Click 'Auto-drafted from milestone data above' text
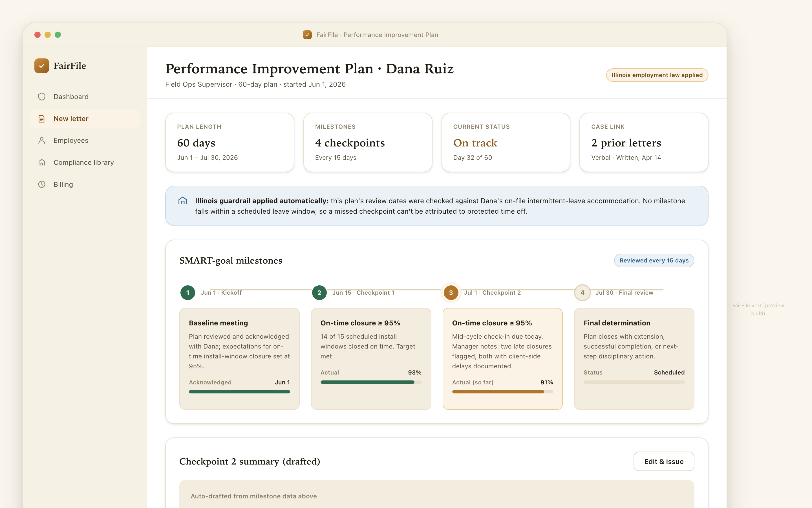 point(254,496)
